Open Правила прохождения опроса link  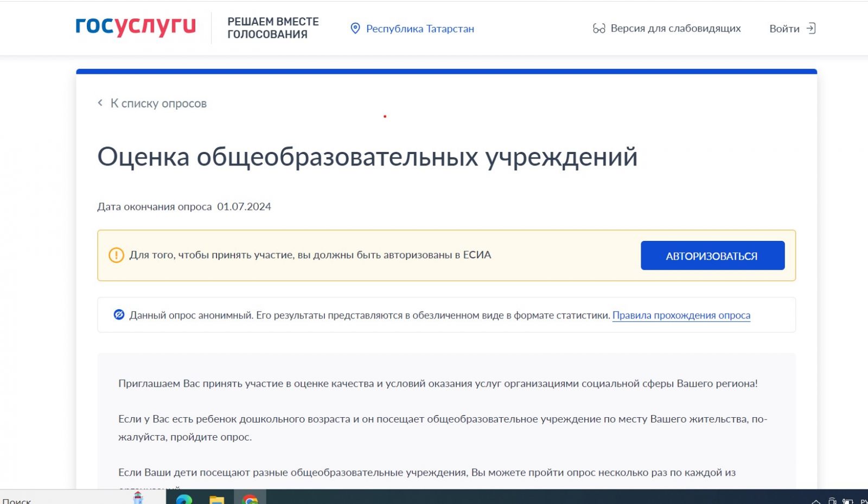click(681, 315)
